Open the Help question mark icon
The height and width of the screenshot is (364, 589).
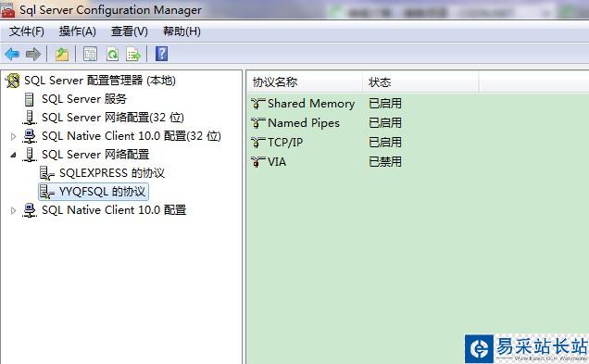tap(161, 54)
